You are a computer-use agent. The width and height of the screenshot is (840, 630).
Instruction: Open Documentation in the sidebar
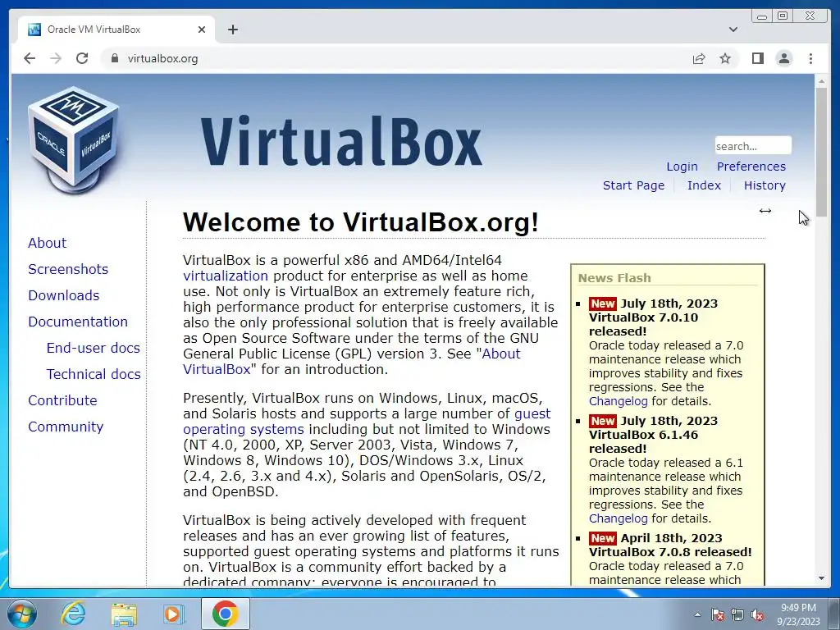78,322
